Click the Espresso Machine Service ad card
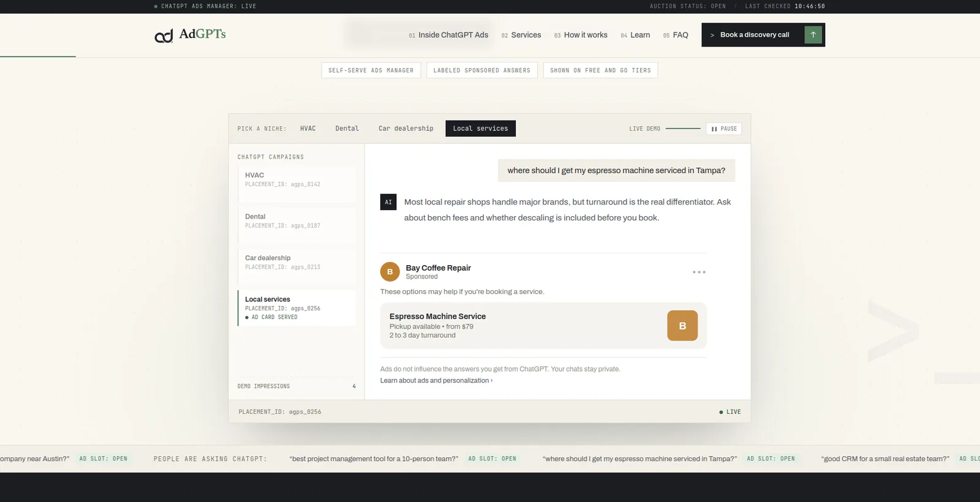This screenshot has height=502, width=980. (x=543, y=326)
